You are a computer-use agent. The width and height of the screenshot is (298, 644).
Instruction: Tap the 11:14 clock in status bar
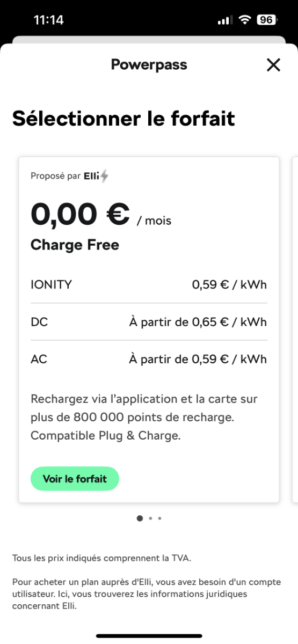pos(48,20)
